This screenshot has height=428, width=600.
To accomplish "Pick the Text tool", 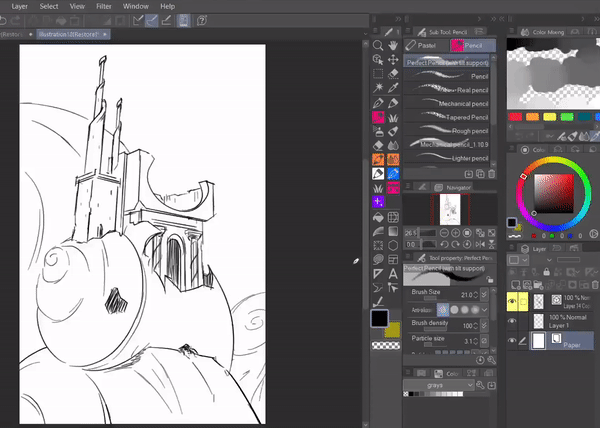I will coord(394,273).
